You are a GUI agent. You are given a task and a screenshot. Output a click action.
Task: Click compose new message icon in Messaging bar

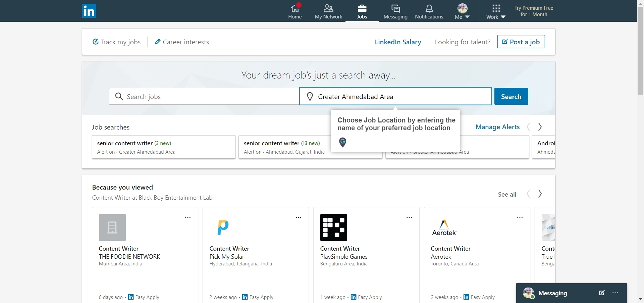602,293
